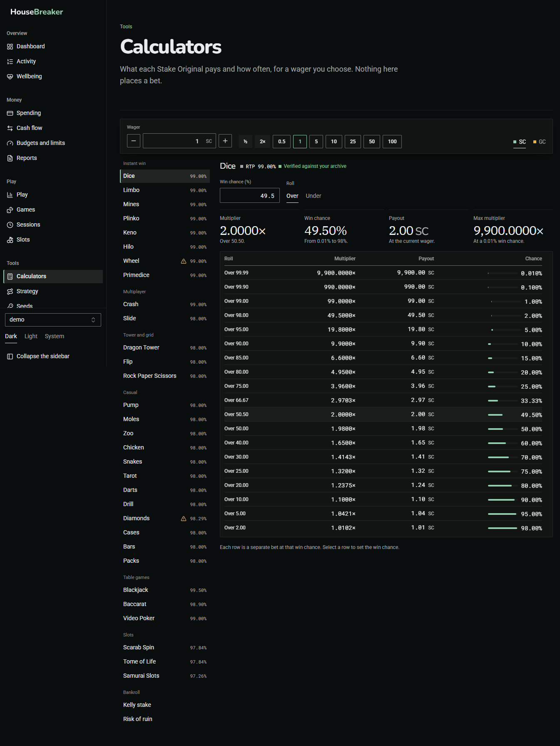Click the Activity list icon

(10, 62)
